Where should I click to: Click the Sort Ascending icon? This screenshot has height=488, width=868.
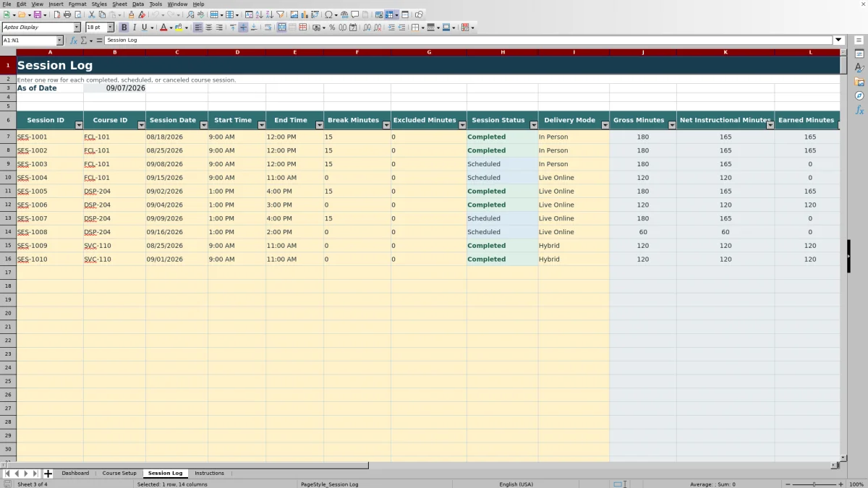click(x=259, y=14)
